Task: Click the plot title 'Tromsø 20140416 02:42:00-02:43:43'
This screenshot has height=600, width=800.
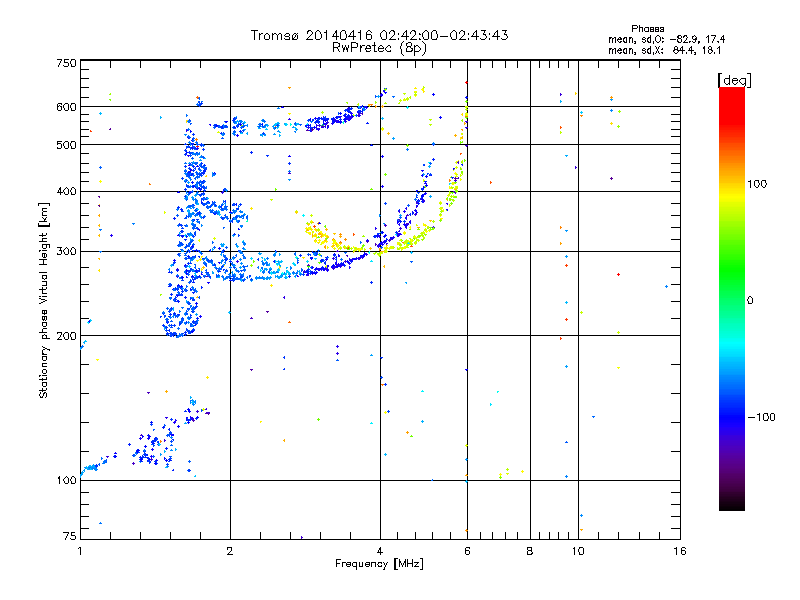Action: pyautogui.click(x=379, y=35)
